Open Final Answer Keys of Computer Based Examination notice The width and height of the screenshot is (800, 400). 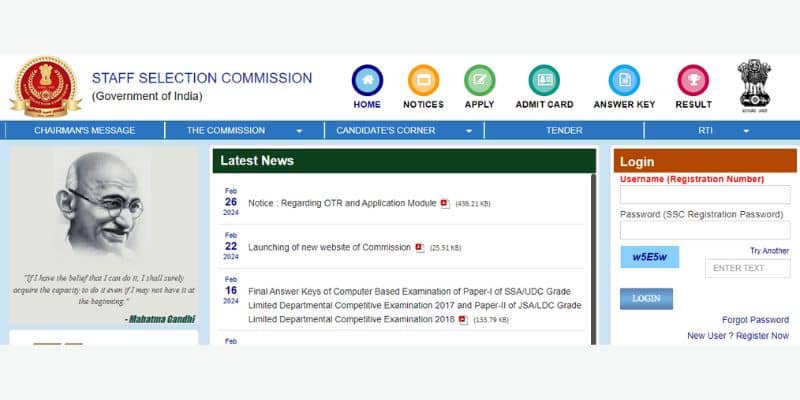(x=414, y=306)
